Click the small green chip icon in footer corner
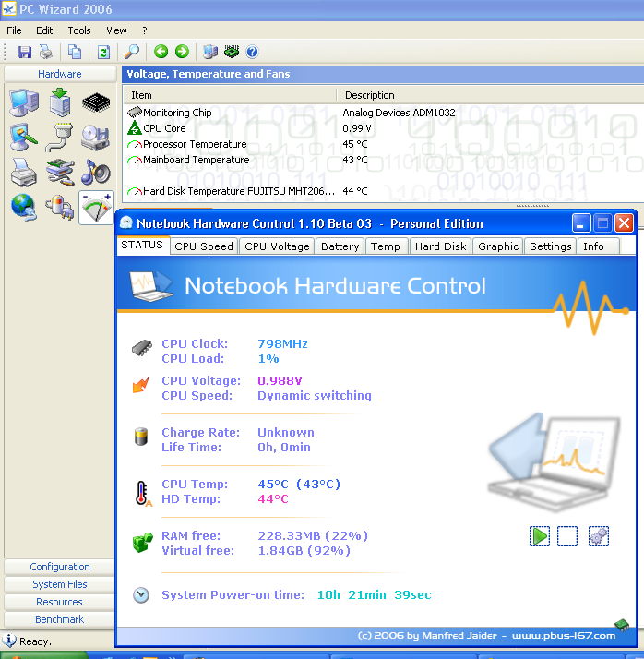Screen dimensions: 644x659 (622, 625)
